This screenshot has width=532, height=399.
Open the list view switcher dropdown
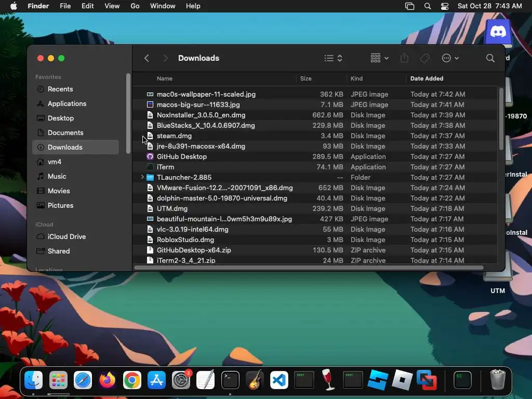pos(333,58)
